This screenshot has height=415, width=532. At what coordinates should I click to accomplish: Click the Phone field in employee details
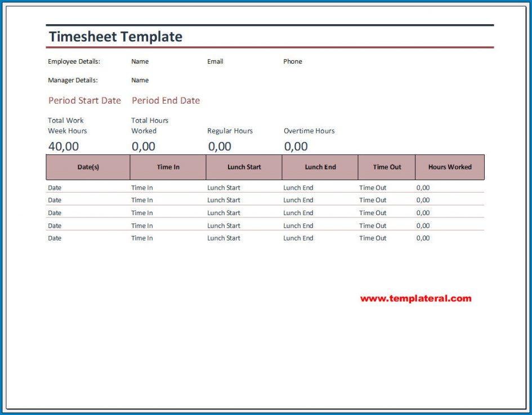tap(293, 61)
